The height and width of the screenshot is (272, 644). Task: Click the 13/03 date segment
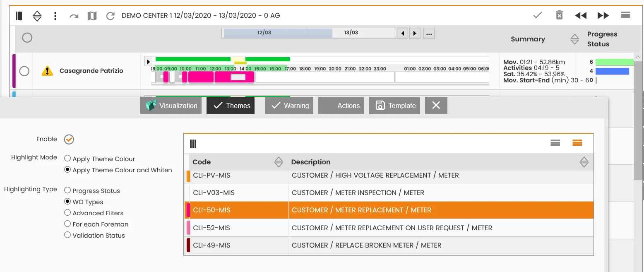(x=351, y=33)
